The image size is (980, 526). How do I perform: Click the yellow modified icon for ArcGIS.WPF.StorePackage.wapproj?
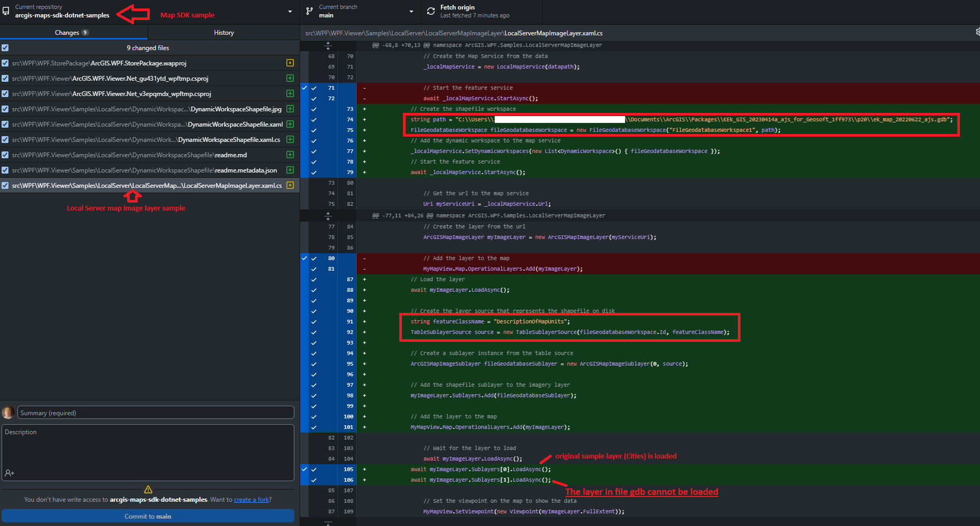pyautogui.click(x=290, y=63)
